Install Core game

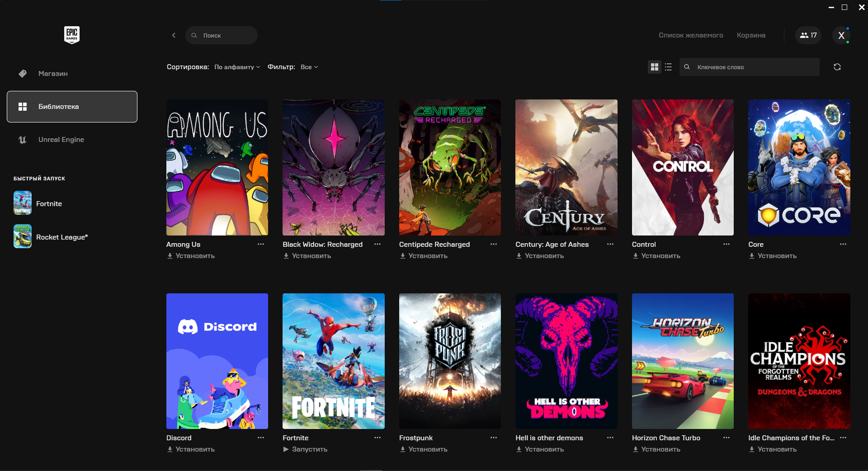[x=773, y=256]
